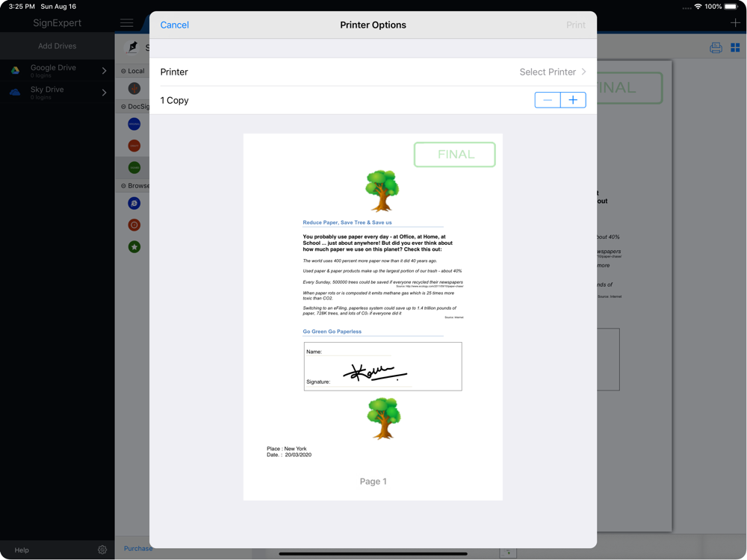Select the blue Original documents icon
This screenshot has height=560, width=747.
coord(134,124)
